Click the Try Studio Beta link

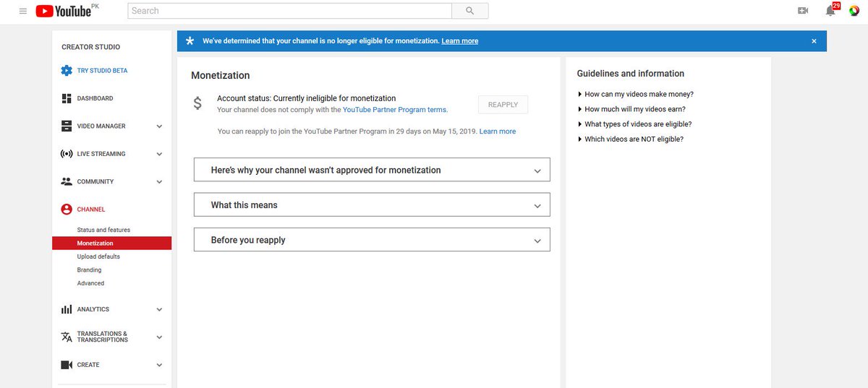coord(102,71)
